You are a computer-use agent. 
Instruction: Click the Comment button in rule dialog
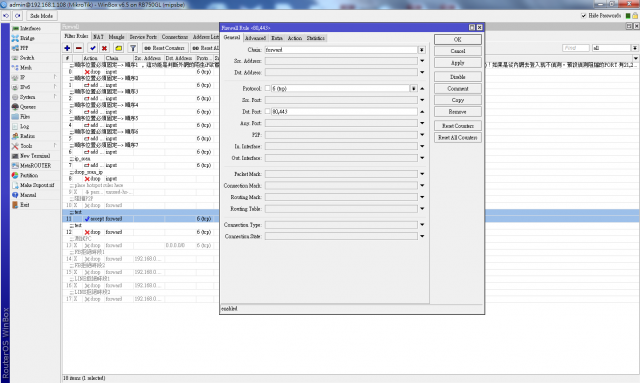[x=458, y=89]
